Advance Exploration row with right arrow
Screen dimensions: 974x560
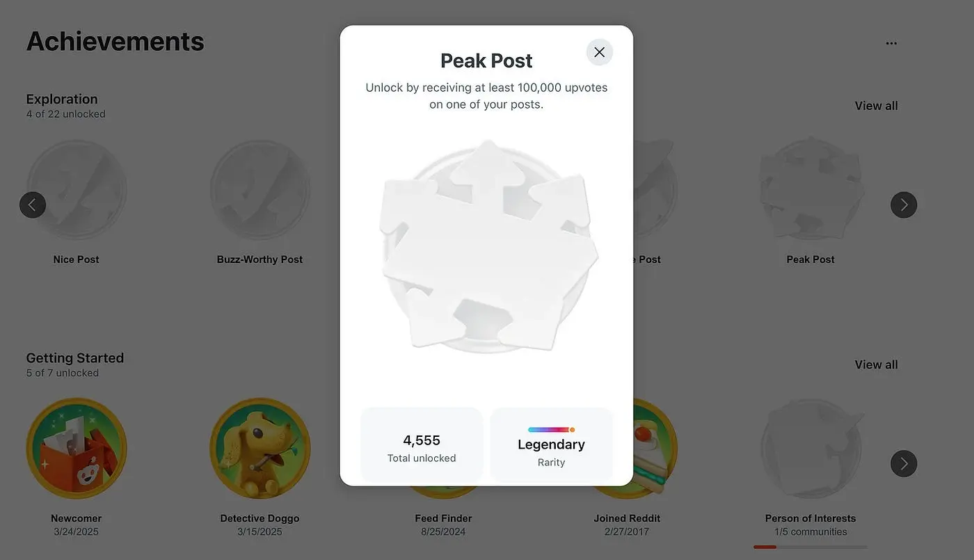click(904, 205)
